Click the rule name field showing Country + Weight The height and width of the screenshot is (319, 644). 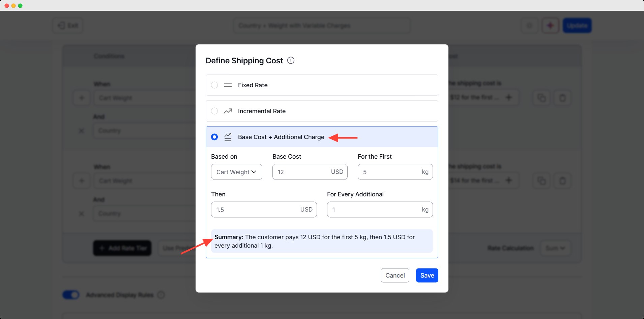coord(322,25)
